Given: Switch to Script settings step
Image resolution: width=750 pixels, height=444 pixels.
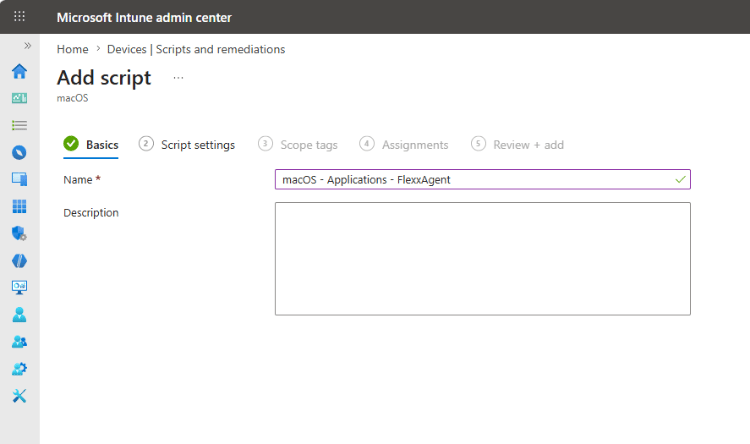Looking at the screenshot, I should coord(187,144).
